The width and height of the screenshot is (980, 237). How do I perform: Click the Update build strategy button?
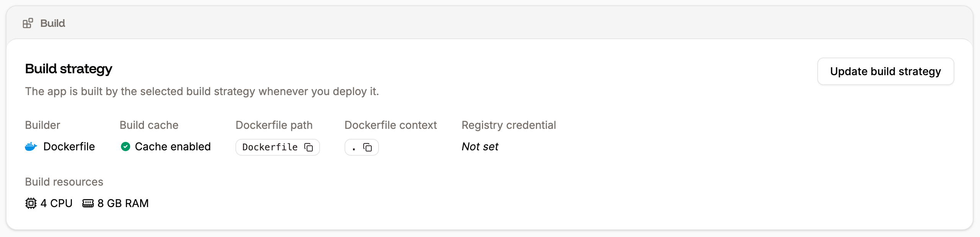[885, 71]
